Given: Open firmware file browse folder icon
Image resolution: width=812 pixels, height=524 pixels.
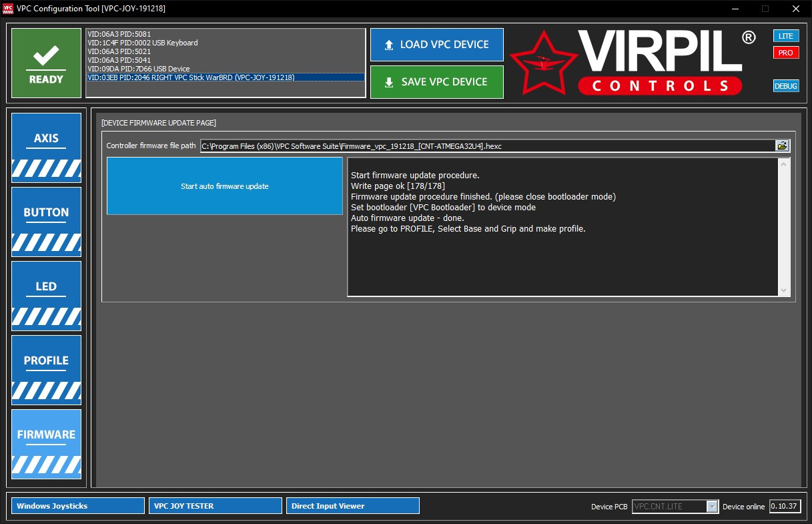Looking at the screenshot, I should pyautogui.click(x=782, y=146).
